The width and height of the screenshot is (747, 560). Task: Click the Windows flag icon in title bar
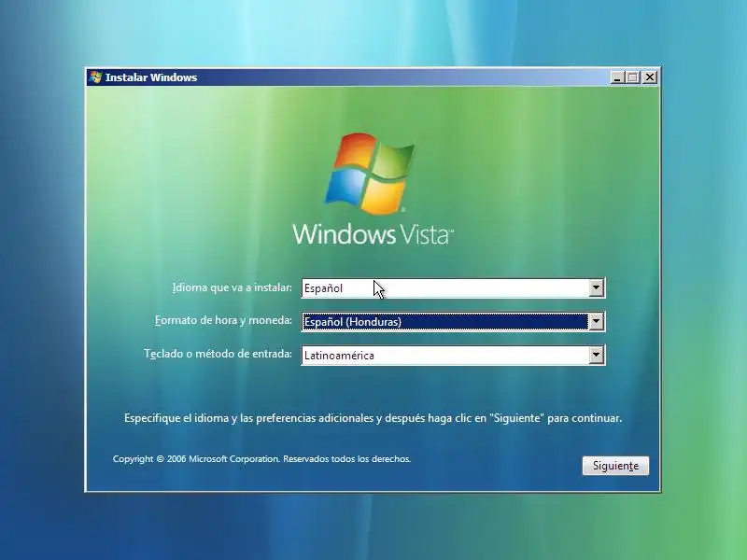coord(95,77)
